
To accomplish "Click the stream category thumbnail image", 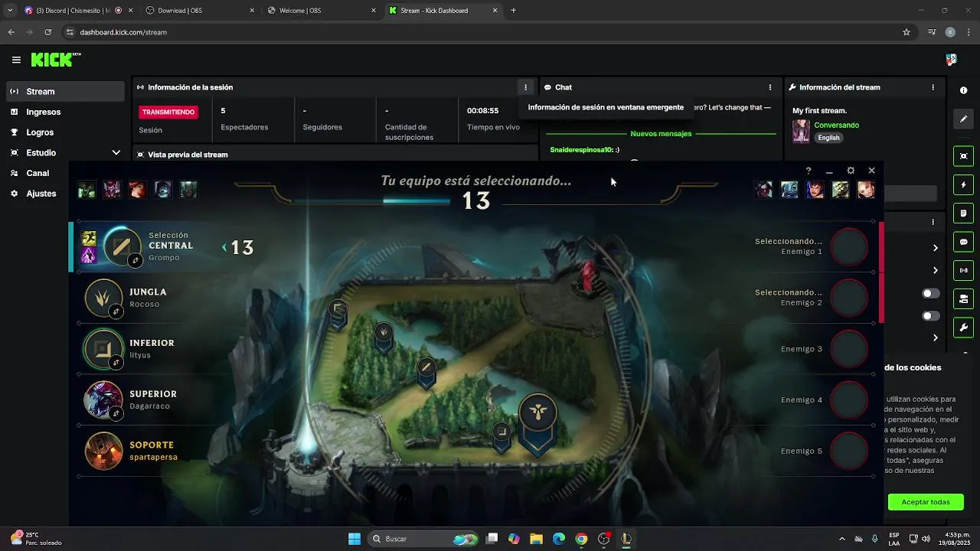I will [x=801, y=131].
